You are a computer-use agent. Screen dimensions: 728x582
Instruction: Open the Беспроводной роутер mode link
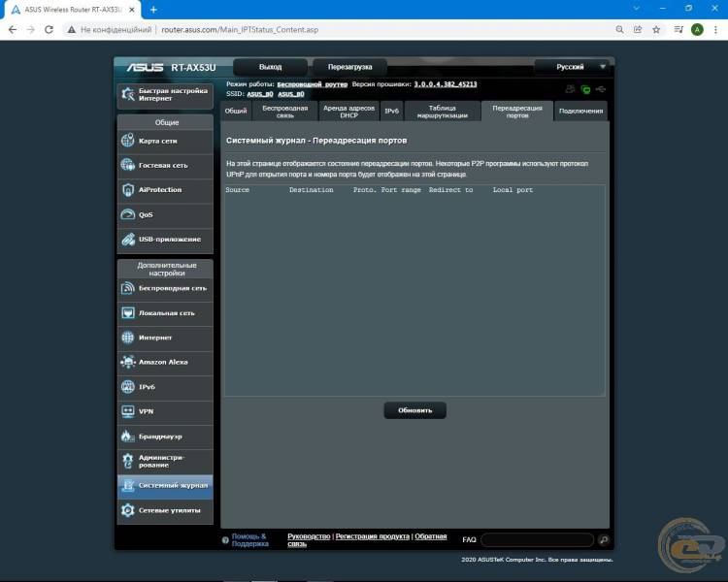313,84
